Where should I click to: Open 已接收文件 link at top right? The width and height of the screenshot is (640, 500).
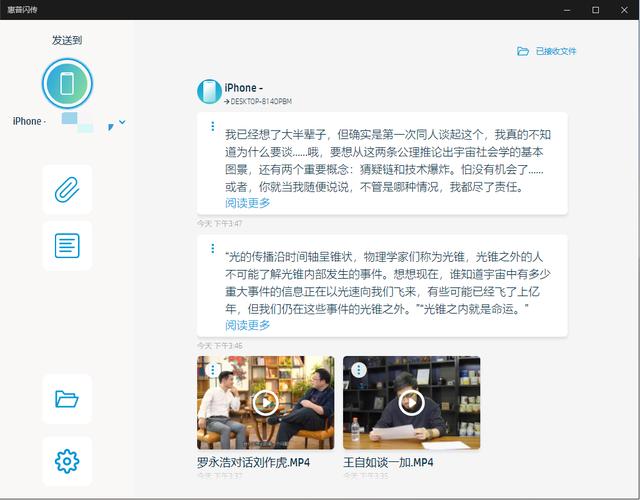[x=547, y=51]
